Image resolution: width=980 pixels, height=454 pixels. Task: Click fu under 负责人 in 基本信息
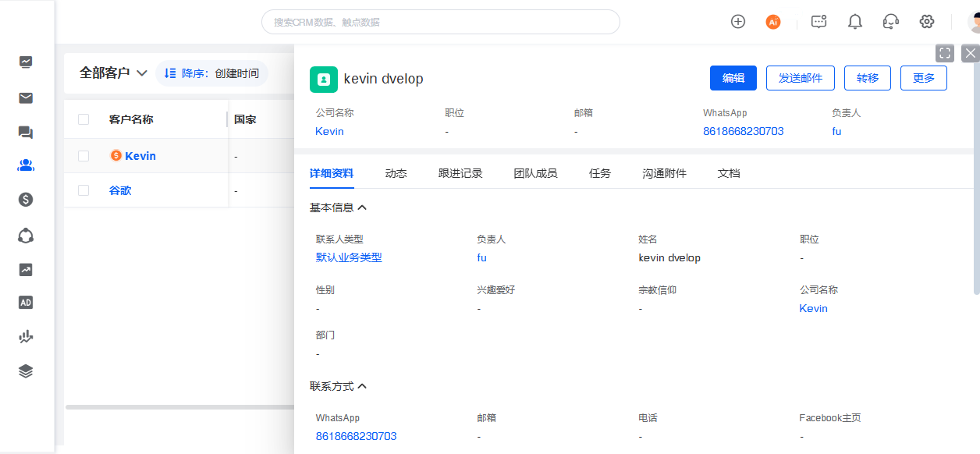pos(481,257)
